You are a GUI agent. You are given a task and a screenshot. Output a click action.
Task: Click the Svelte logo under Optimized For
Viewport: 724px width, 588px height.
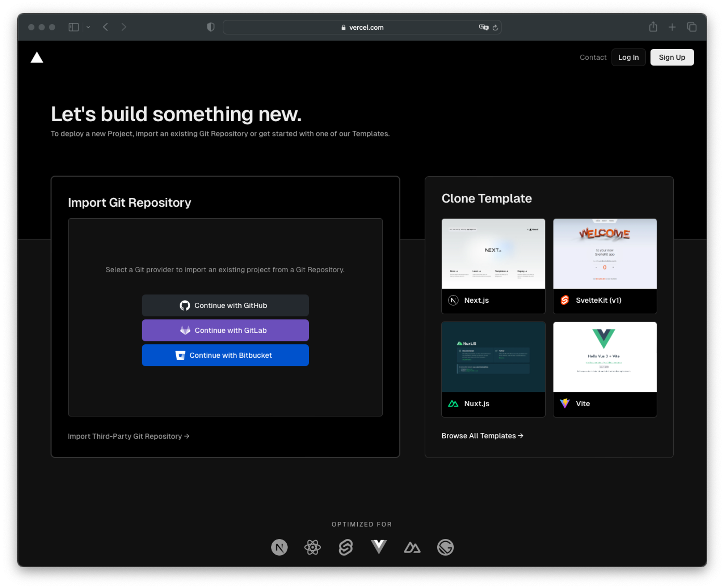pos(346,547)
